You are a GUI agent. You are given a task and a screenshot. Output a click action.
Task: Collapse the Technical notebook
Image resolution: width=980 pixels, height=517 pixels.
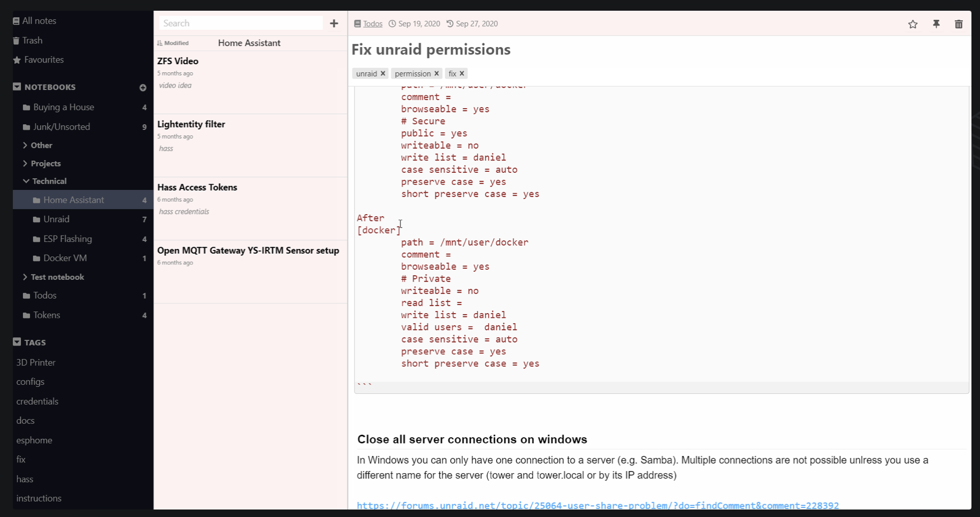[25, 181]
